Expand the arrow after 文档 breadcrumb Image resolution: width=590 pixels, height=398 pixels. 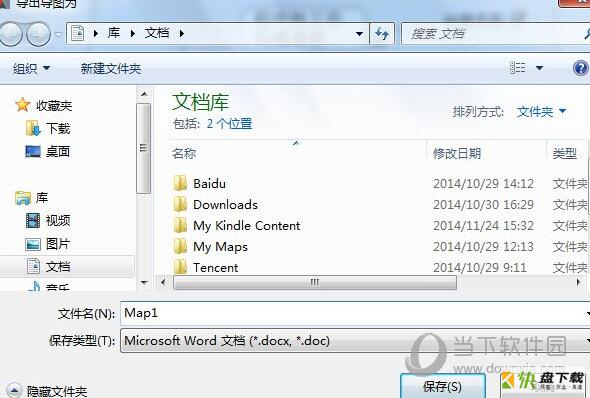(x=182, y=33)
